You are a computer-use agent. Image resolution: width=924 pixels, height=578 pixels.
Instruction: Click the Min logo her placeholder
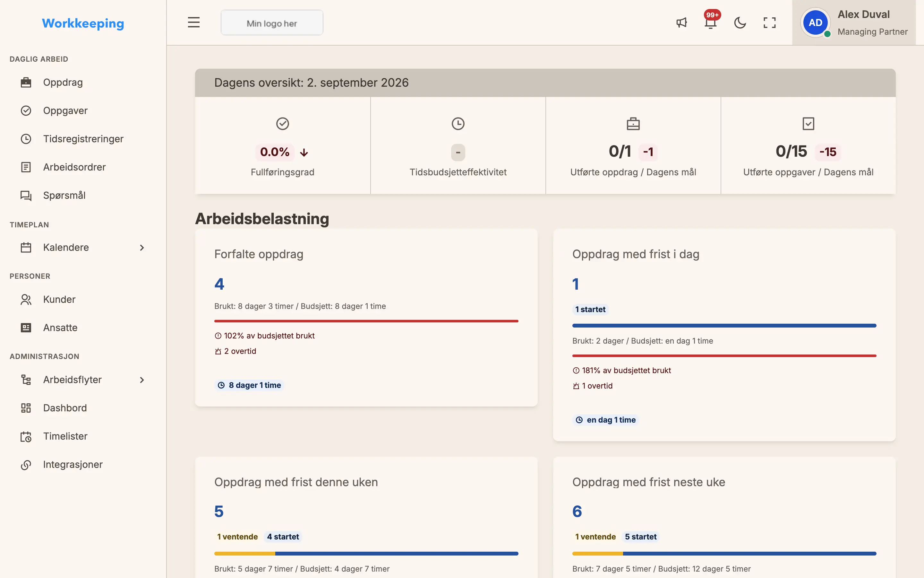tap(272, 23)
